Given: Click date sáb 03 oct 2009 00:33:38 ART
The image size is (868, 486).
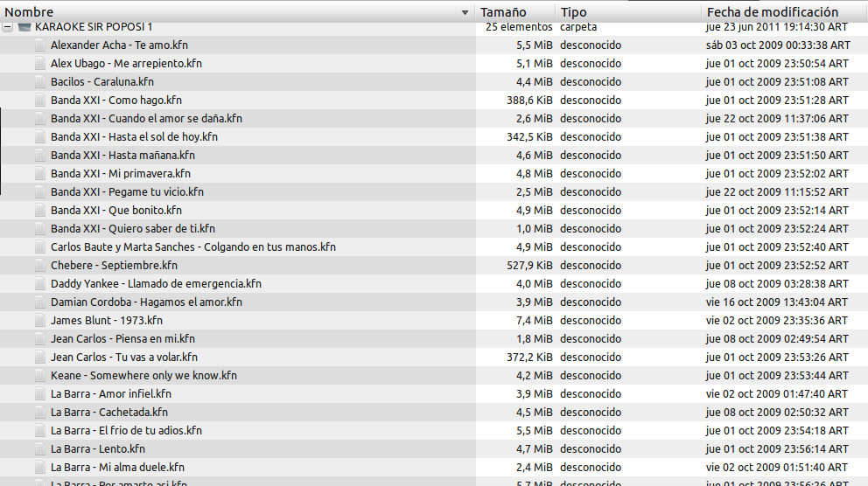Looking at the screenshot, I should pos(778,45).
